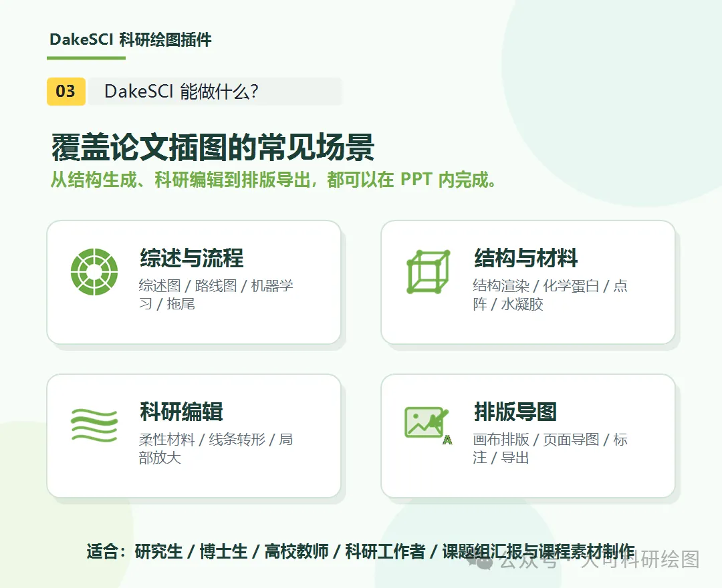
Task: Click the heading DakeSCI 能做什么?
Action: point(181,92)
